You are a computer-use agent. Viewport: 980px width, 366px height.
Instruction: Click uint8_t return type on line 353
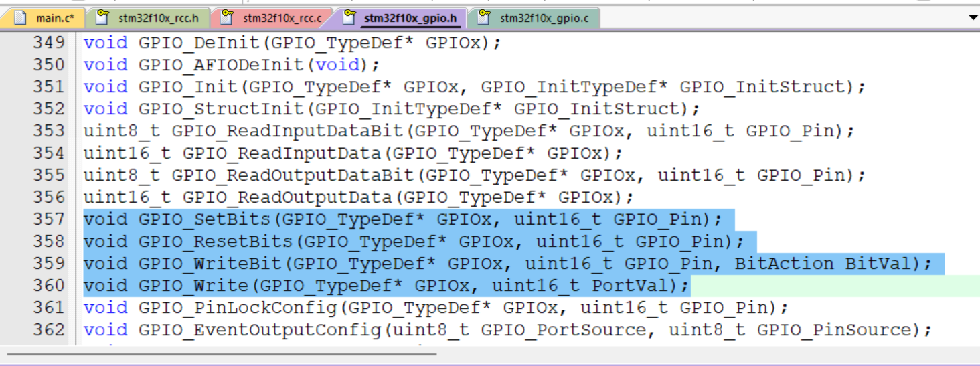click(x=122, y=131)
